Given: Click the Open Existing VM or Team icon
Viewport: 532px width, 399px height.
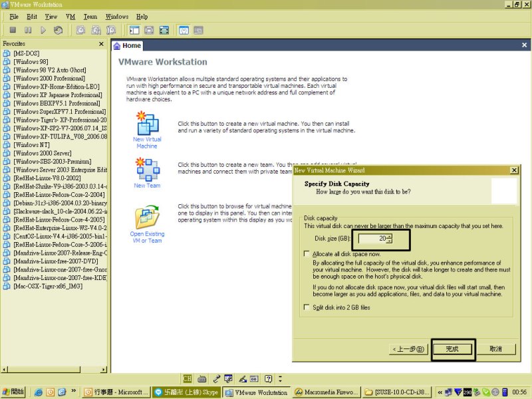Looking at the screenshot, I should [x=147, y=218].
